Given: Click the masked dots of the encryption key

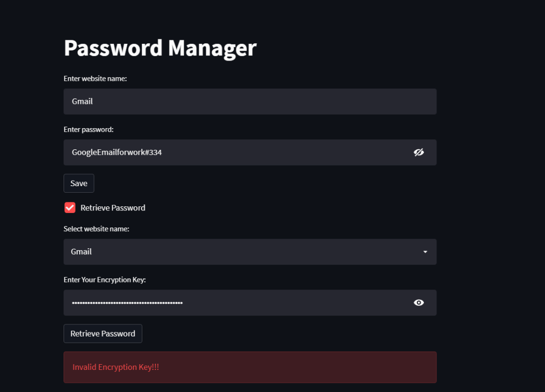Looking at the screenshot, I should coord(127,303).
